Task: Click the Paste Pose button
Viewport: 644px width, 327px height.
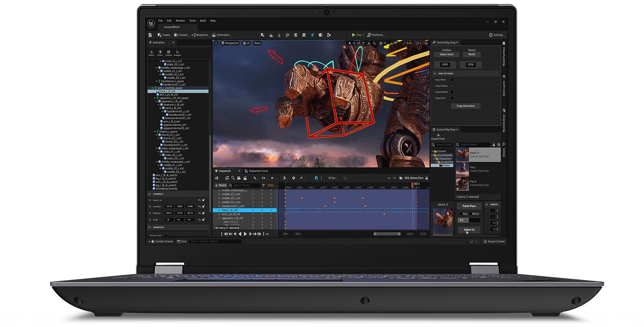Action: (x=469, y=206)
